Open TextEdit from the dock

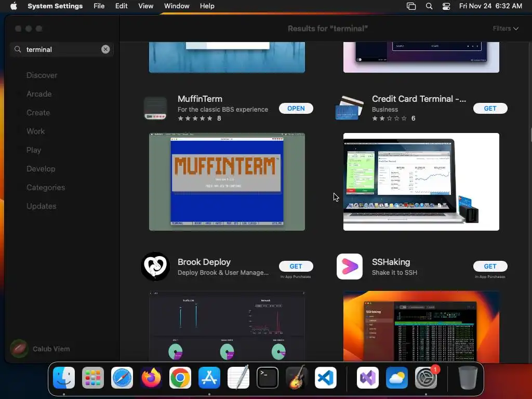coord(238,378)
